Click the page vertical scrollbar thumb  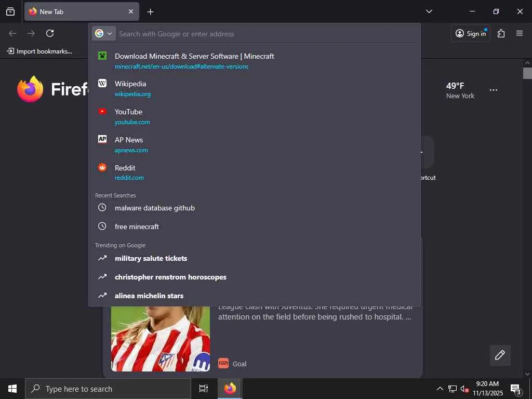(x=527, y=73)
